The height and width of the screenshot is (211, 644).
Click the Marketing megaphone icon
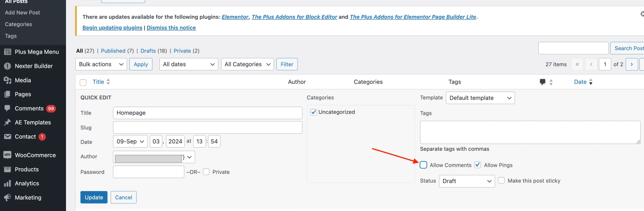coord(7,197)
